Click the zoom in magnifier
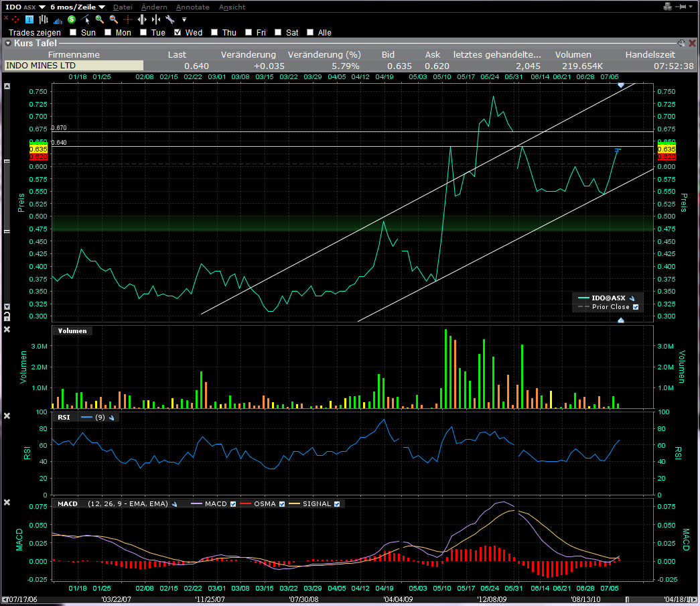700x606 pixels. coord(100,19)
